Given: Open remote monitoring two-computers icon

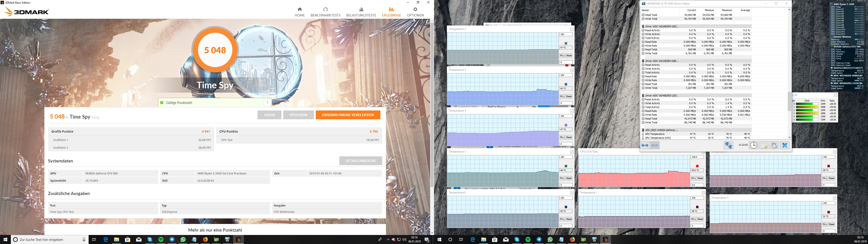Looking at the screenshot, I should coord(728,145).
